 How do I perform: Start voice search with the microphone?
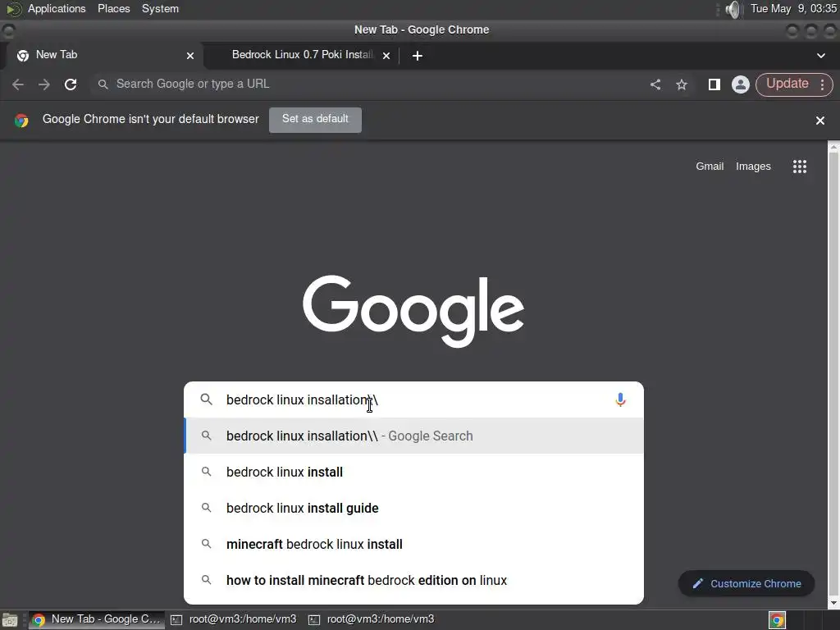point(620,399)
